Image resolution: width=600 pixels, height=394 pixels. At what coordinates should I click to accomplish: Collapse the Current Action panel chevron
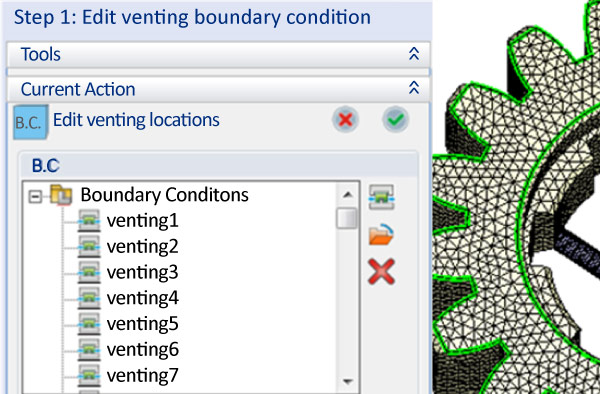click(414, 88)
